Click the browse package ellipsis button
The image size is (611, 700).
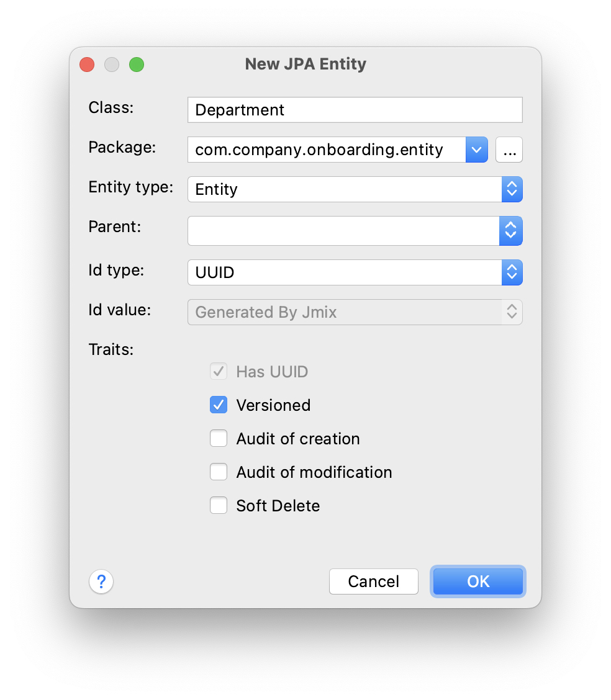pos(509,150)
